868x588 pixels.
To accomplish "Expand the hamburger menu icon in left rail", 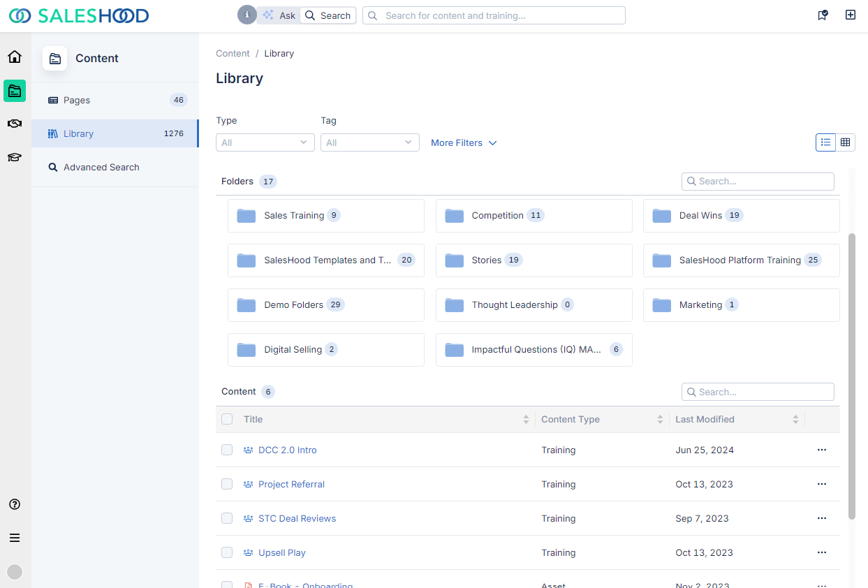I will coord(15,538).
